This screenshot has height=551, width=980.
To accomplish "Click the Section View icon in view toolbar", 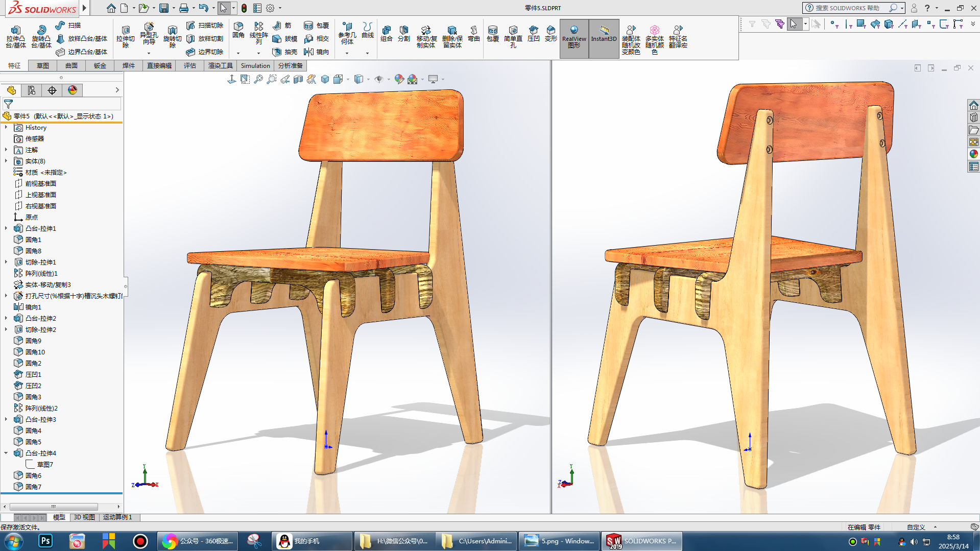I will tap(298, 79).
